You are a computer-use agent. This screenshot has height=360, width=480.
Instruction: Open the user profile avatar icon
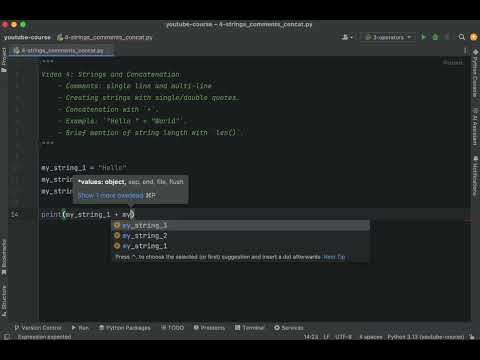click(474, 37)
